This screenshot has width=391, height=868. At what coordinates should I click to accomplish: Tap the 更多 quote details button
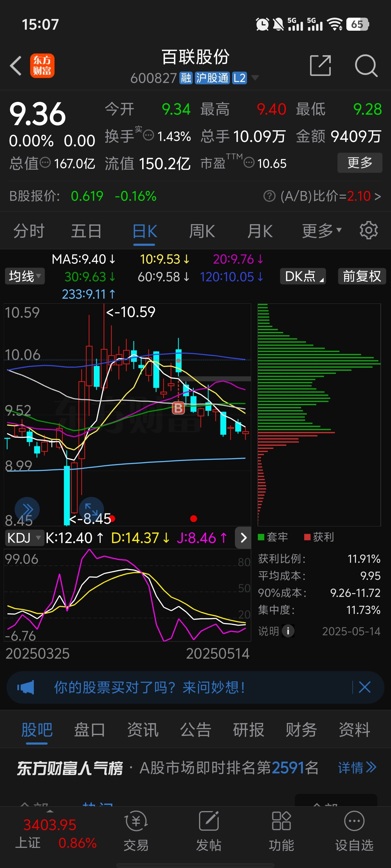tap(360, 163)
